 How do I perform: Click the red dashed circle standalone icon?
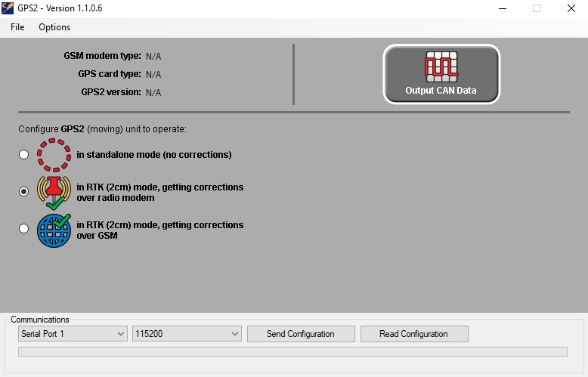54,155
